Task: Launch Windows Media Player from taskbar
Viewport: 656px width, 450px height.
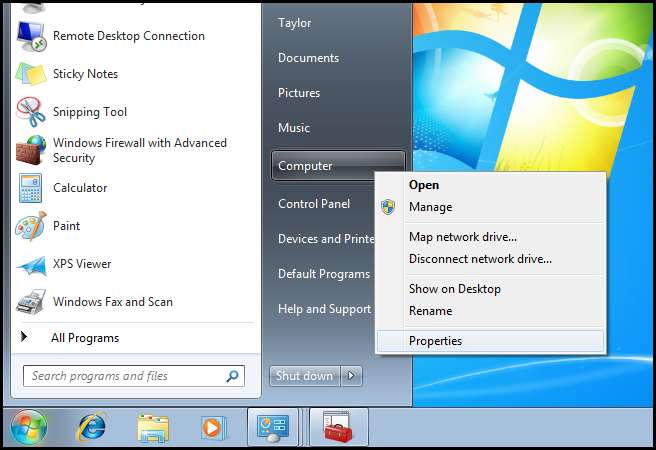Action: (x=213, y=428)
